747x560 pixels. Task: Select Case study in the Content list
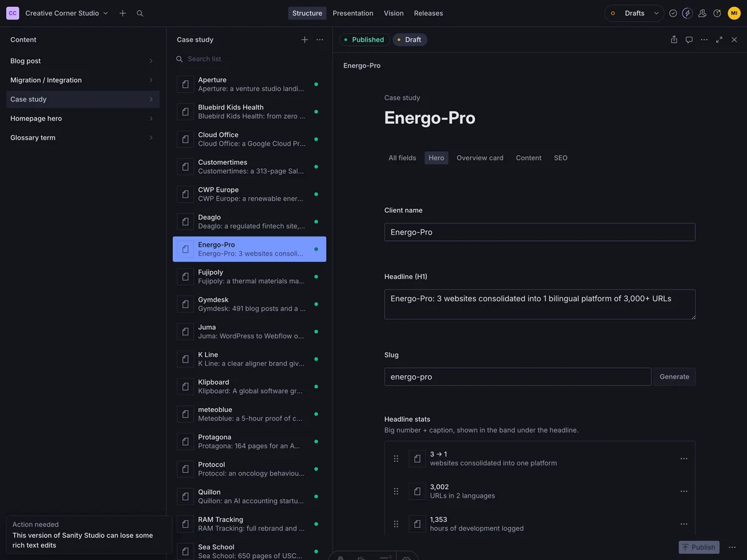83,100
